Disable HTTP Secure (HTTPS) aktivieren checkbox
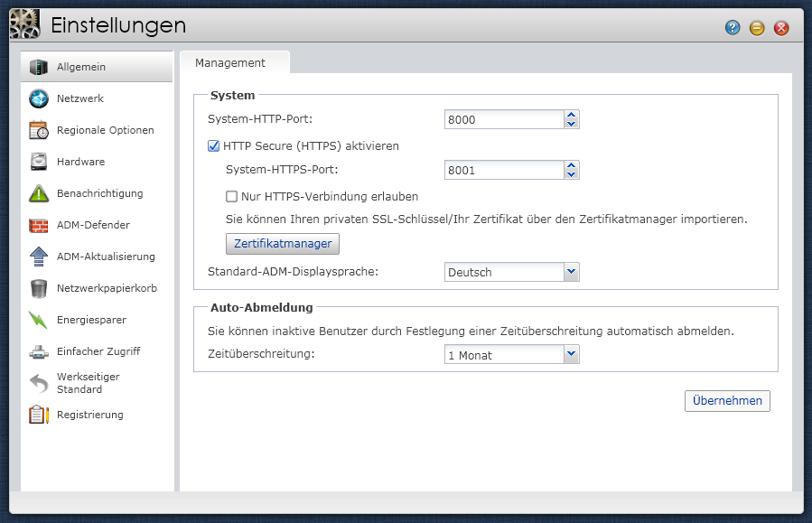 point(213,146)
